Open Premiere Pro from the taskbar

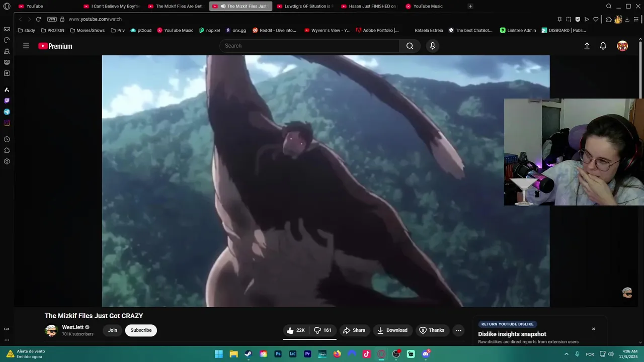click(x=307, y=354)
